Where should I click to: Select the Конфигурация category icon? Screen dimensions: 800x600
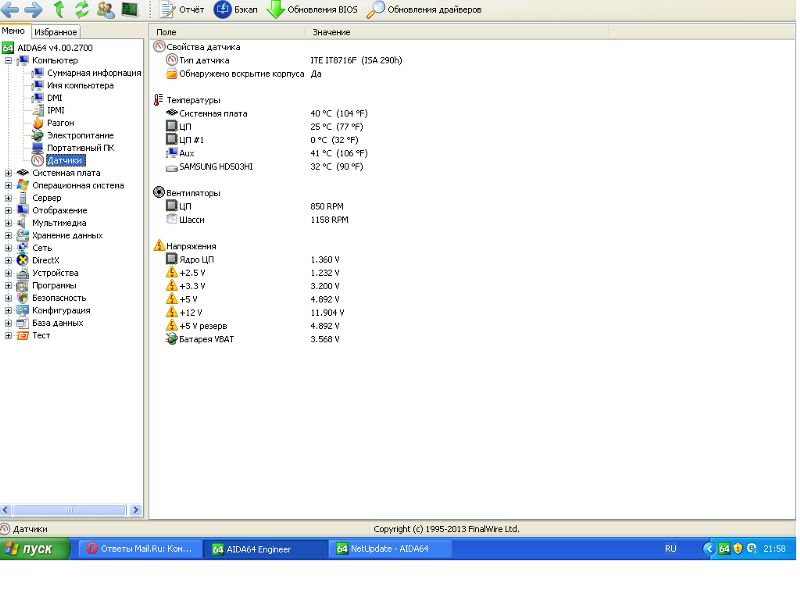point(22,311)
